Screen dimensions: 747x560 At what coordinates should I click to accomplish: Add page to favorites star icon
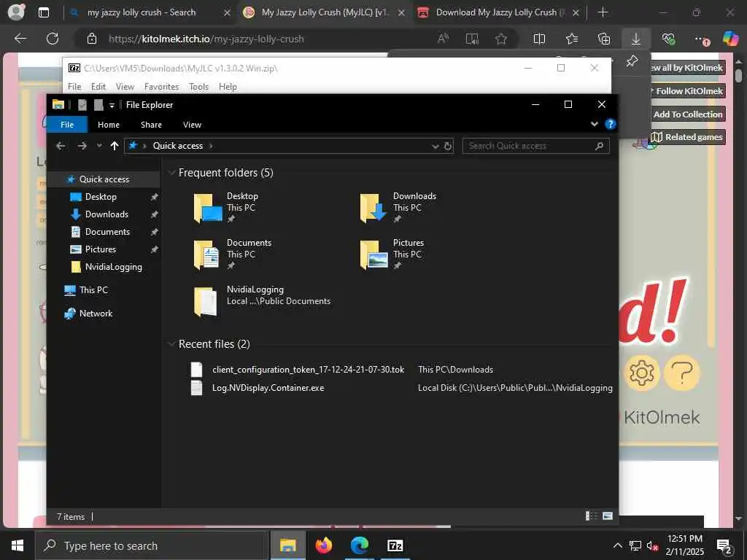[500, 39]
